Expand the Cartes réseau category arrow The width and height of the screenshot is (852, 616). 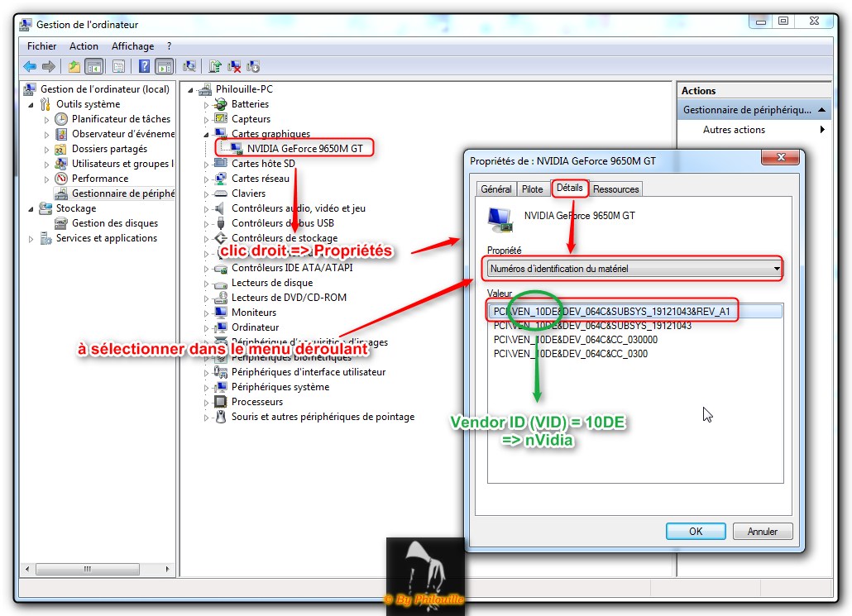point(206,179)
